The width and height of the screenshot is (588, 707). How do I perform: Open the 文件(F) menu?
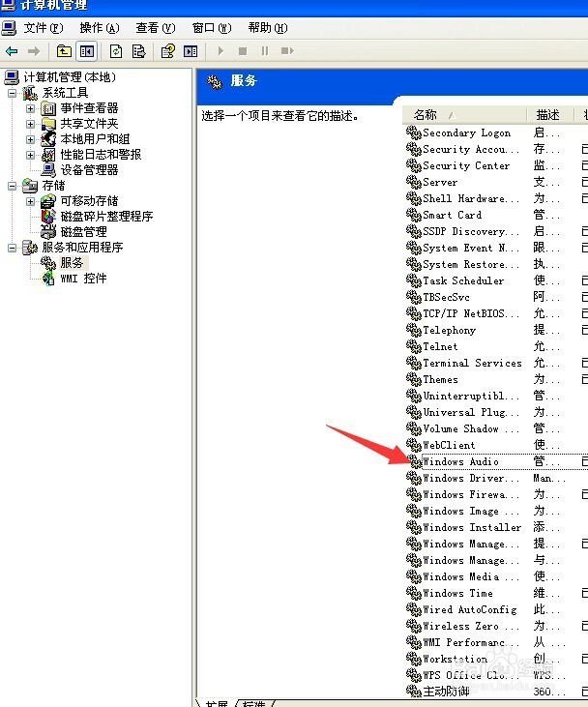(44, 28)
